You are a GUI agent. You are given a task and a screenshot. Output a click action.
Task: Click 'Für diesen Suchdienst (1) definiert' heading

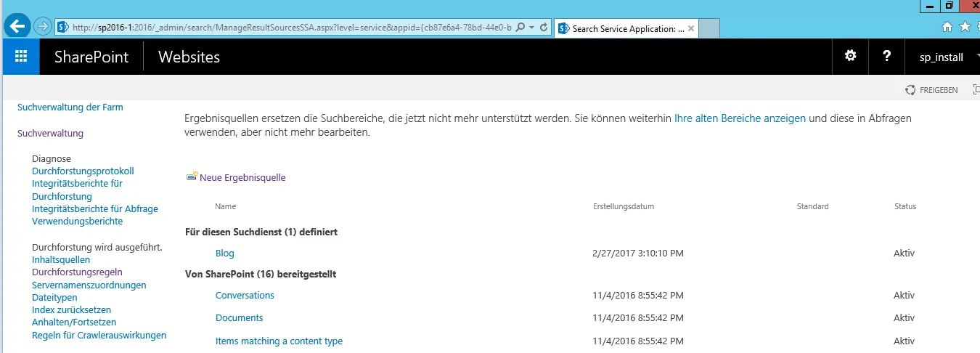[x=261, y=232]
